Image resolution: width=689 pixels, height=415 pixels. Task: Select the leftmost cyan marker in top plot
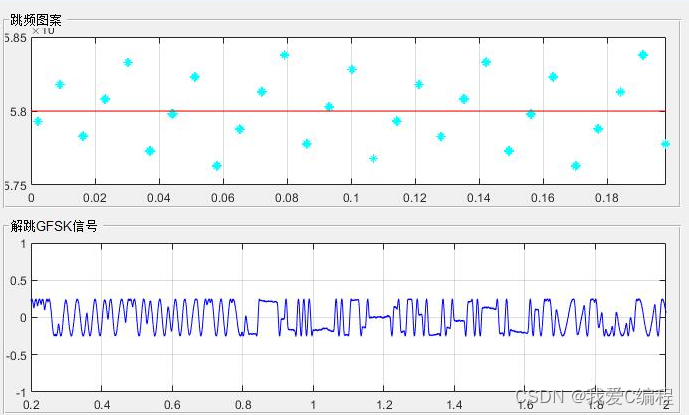click(x=38, y=121)
